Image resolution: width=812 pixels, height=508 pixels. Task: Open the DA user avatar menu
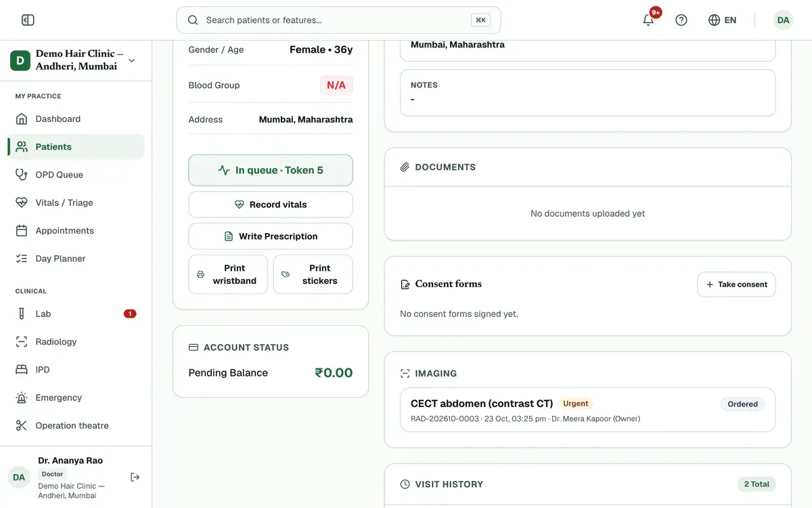(x=783, y=20)
